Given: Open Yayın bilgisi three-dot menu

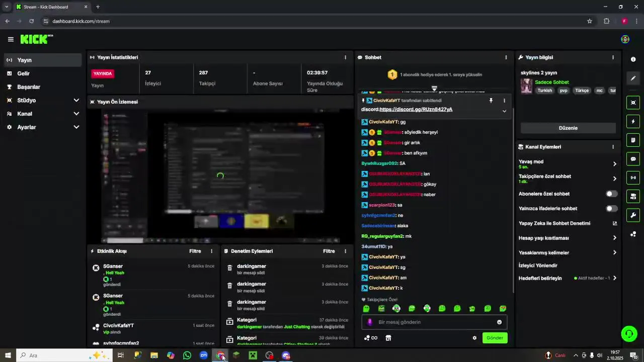Looking at the screenshot, I should coord(613,57).
